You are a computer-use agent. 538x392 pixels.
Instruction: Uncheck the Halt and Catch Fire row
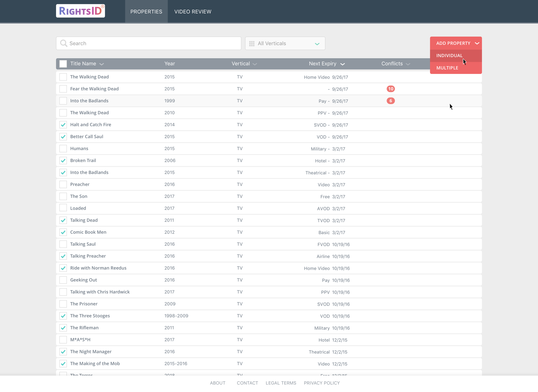click(63, 125)
